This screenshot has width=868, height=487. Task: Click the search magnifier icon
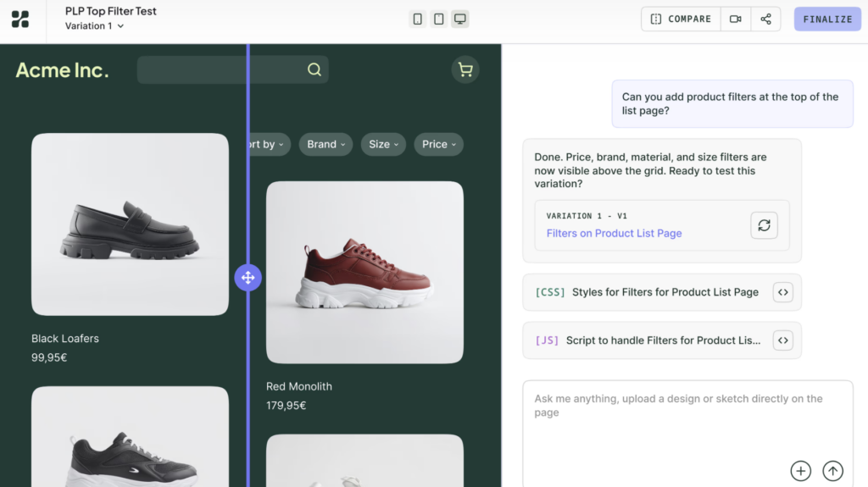point(314,70)
